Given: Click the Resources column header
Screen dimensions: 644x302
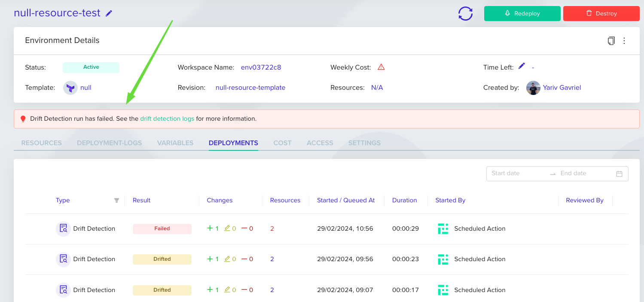Looking at the screenshot, I should [x=285, y=200].
